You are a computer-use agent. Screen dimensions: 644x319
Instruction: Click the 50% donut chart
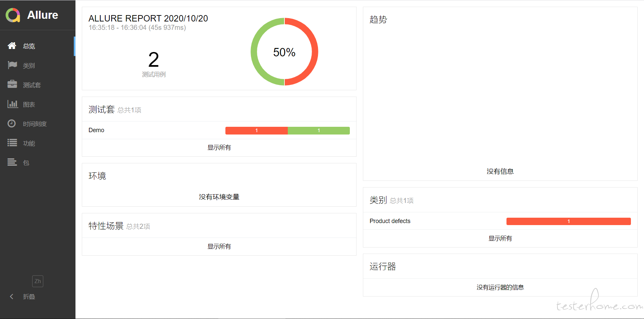point(284,52)
